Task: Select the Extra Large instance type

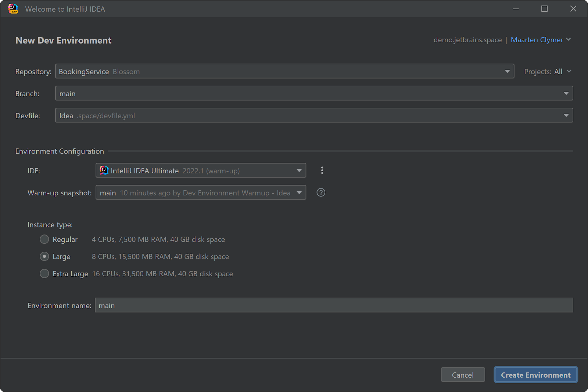Action: [44, 274]
